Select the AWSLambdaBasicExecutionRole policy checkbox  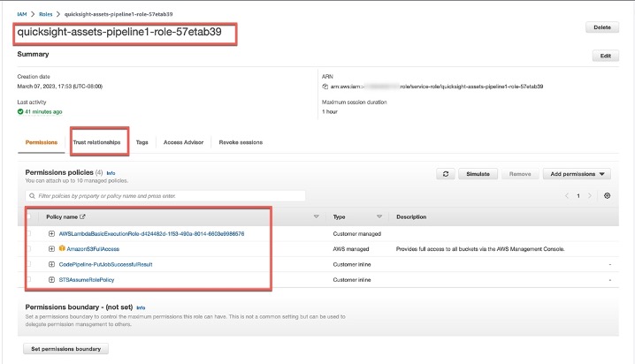pos(29,234)
